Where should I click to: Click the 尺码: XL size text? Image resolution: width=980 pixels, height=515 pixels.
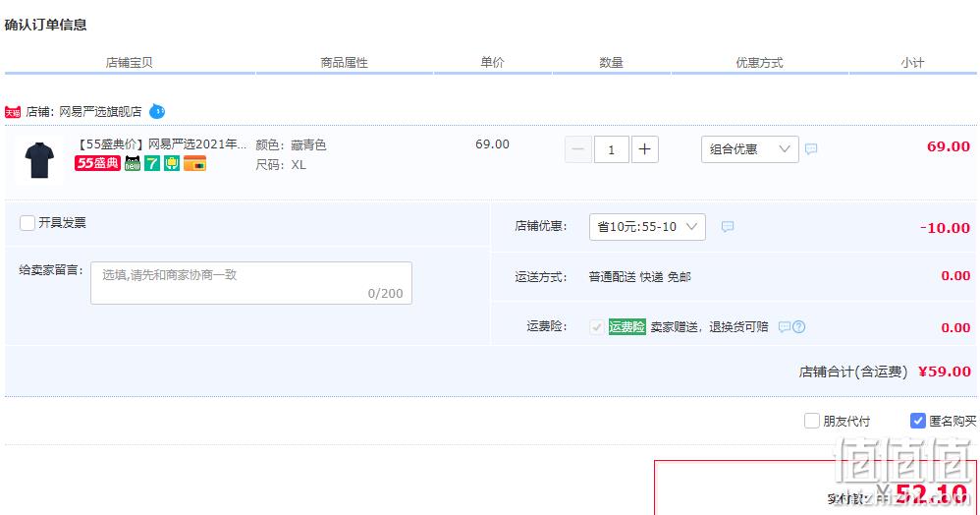tap(281, 165)
